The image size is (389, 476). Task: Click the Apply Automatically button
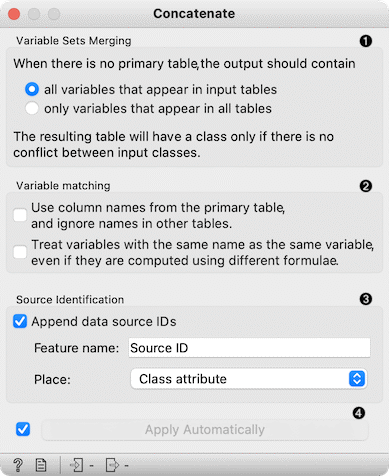(x=205, y=430)
